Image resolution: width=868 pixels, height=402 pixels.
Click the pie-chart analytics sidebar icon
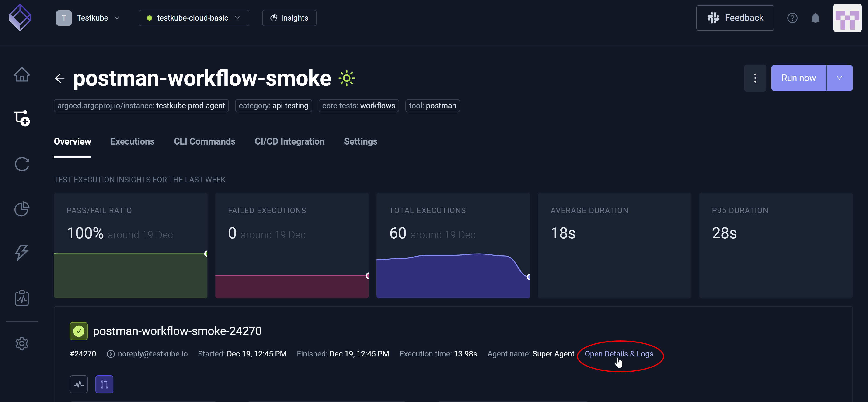(21, 209)
